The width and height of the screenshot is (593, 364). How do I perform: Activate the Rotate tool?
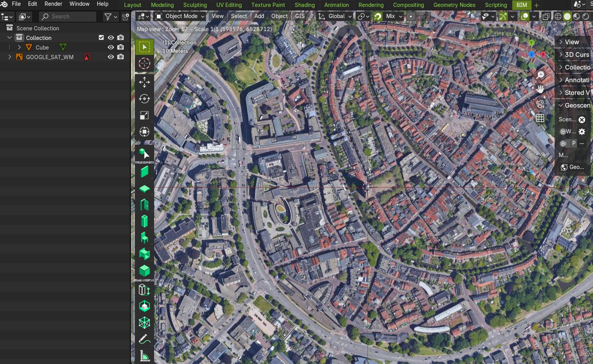(144, 99)
